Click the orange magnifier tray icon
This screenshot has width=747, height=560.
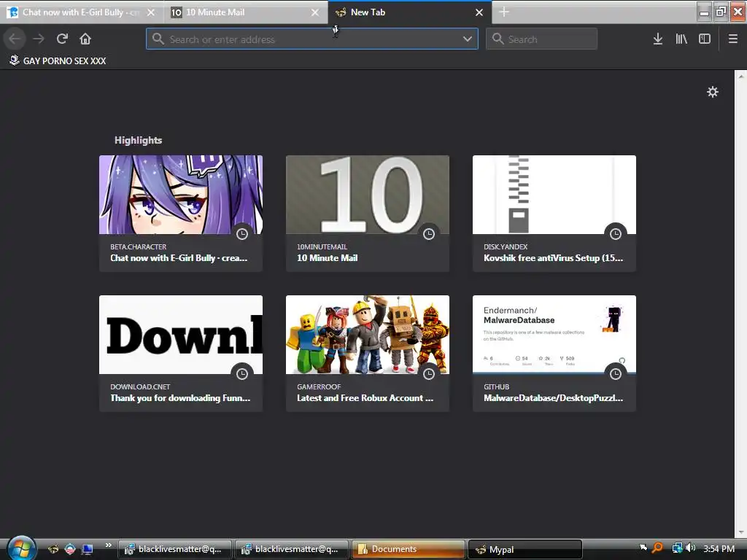coord(657,548)
